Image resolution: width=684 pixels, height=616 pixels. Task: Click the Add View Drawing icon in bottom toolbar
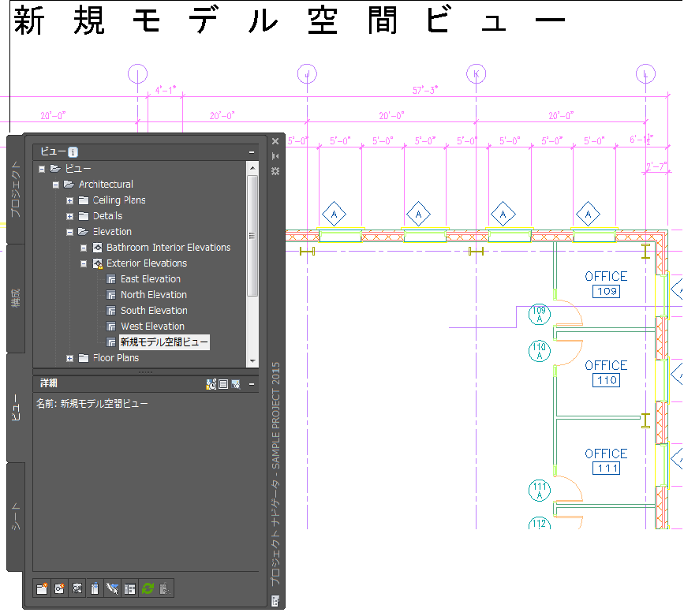[59, 588]
